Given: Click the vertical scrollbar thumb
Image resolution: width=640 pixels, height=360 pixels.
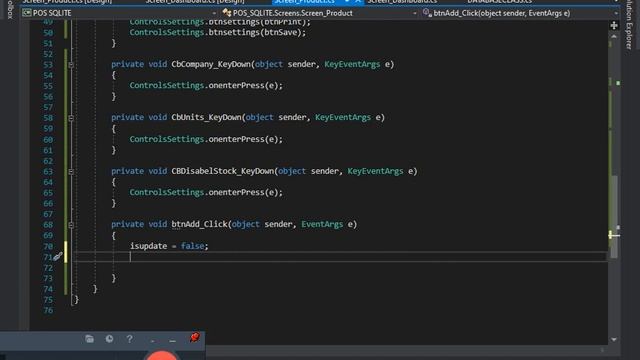Looking at the screenshot, I should (x=614, y=216).
